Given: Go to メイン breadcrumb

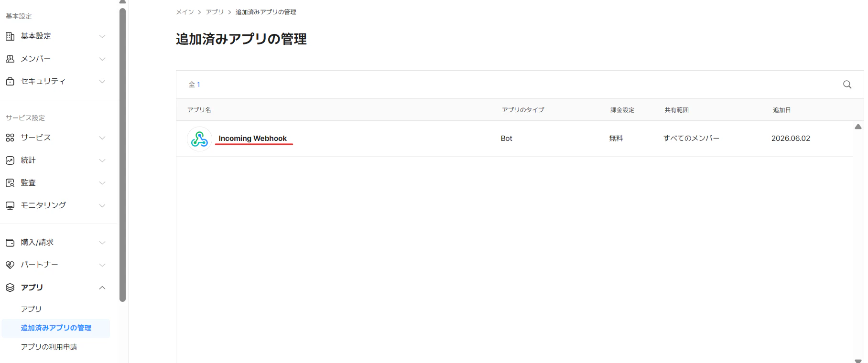Looking at the screenshot, I should click(x=185, y=12).
